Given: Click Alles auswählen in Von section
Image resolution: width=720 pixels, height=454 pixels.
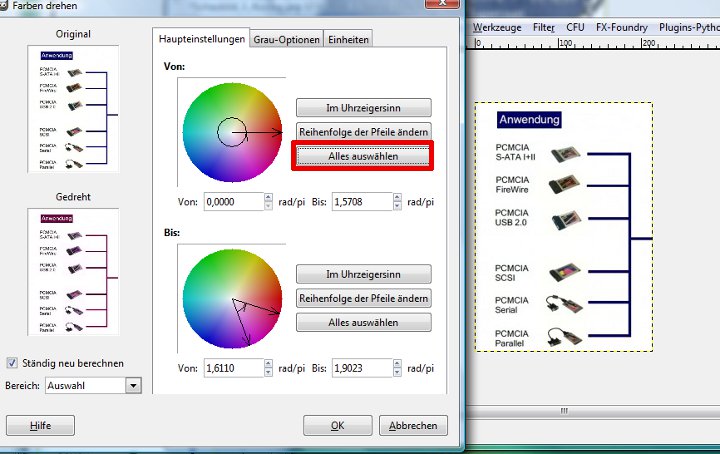Looking at the screenshot, I should click(x=363, y=156).
